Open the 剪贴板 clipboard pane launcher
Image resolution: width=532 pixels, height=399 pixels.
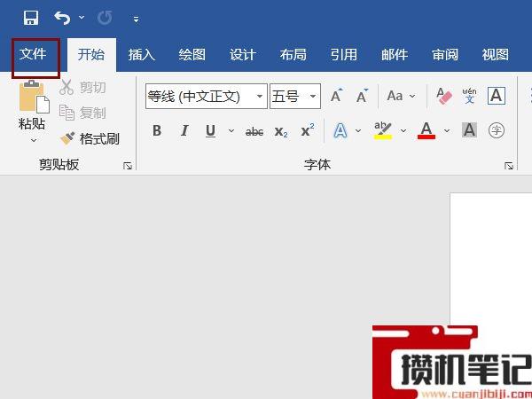[128, 166]
